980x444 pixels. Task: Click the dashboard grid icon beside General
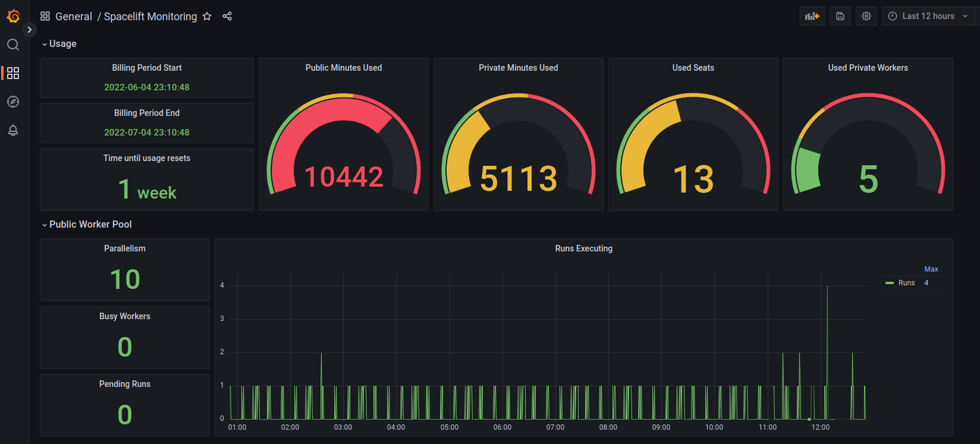pos(45,16)
